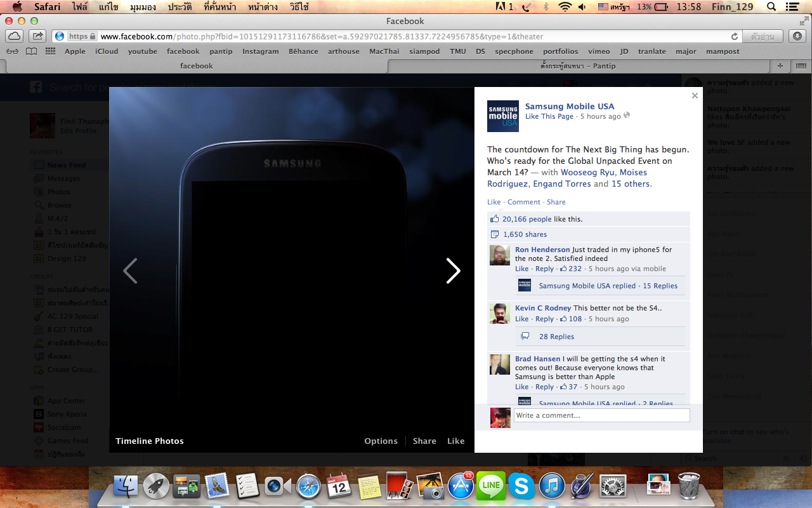Open Spotlight search magnifier in menu bar
This screenshot has height=508, width=812.
click(x=771, y=6)
